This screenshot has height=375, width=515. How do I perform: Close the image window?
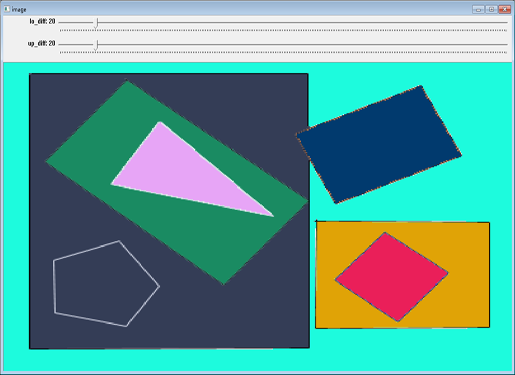505,9
